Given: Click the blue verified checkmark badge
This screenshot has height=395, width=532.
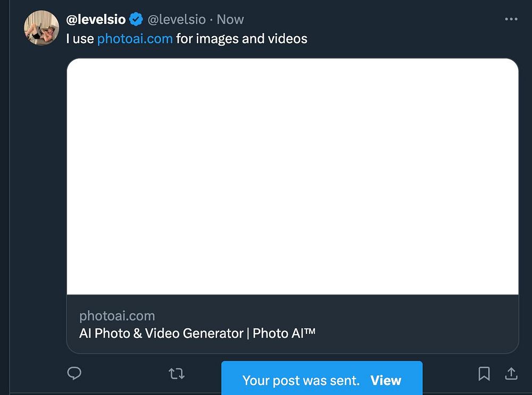Looking at the screenshot, I should 136,20.
